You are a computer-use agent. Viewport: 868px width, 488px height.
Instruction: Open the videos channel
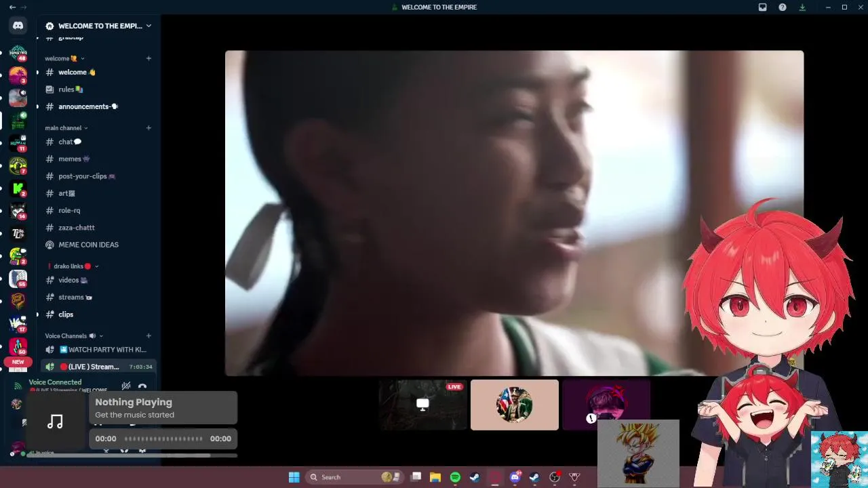pyautogui.click(x=98, y=280)
